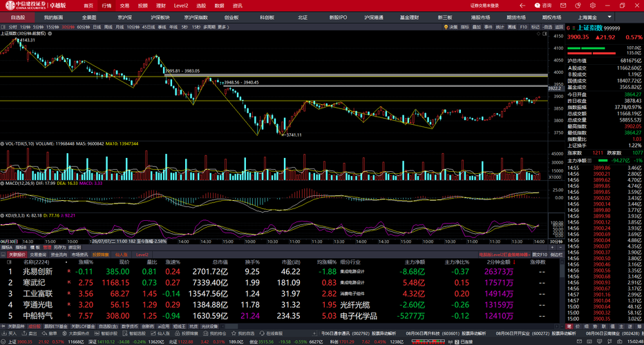Collapse the panel icon left of 关联报价
This screenshot has width=644, height=345.
coord(3,255)
